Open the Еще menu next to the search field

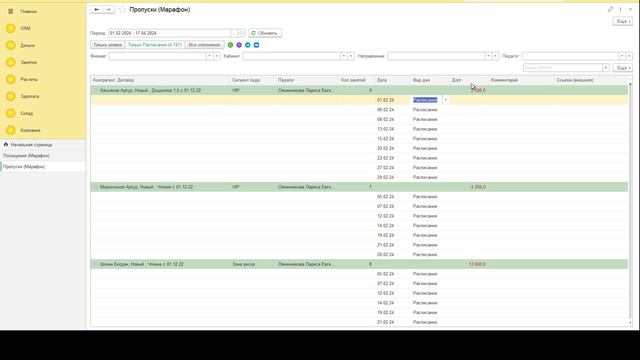[623, 68]
